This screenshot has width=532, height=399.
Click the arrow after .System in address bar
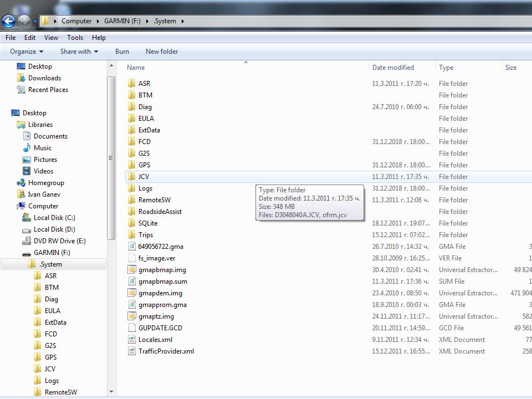coord(182,22)
